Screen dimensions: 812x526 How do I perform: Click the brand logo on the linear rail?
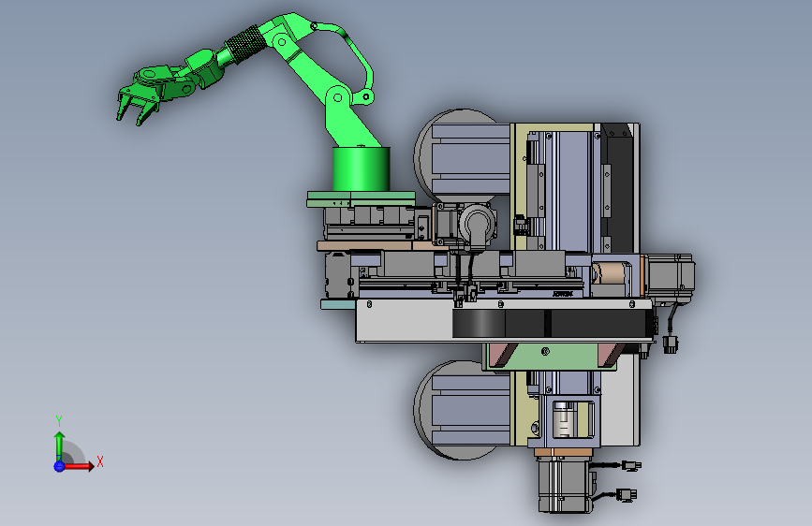click(563, 294)
